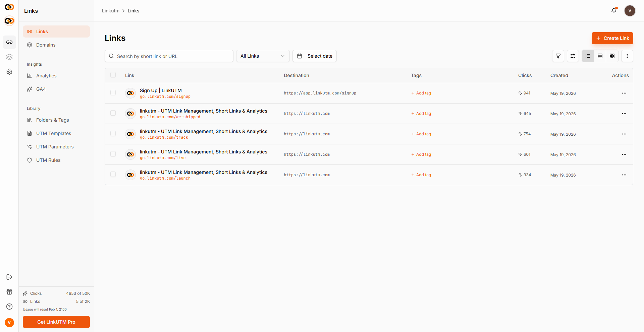Open the notifications bell

click(614, 11)
